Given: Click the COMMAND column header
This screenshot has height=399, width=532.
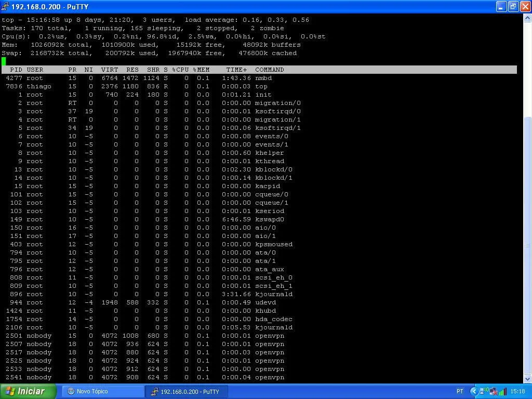Looking at the screenshot, I should click(x=270, y=70).
